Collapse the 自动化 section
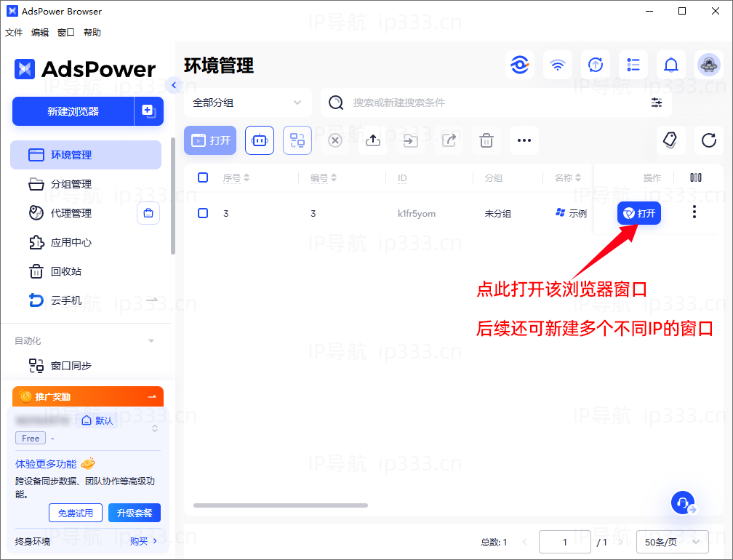 point(151,341)
